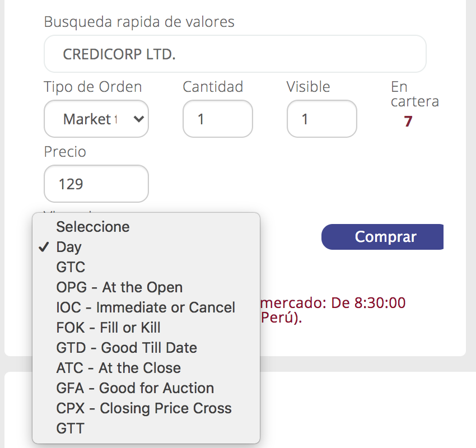Open the Tipo de Orden dropdown

[x=96, y=119]
